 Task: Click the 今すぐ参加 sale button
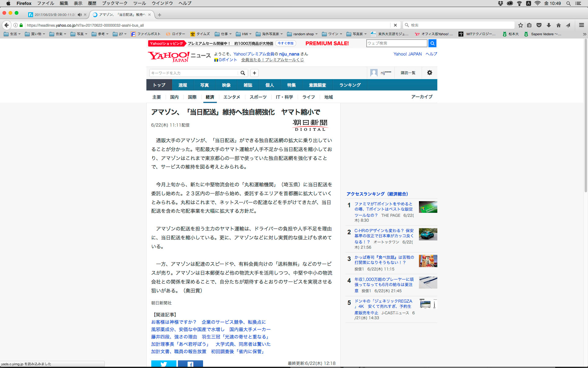point(286,43)
